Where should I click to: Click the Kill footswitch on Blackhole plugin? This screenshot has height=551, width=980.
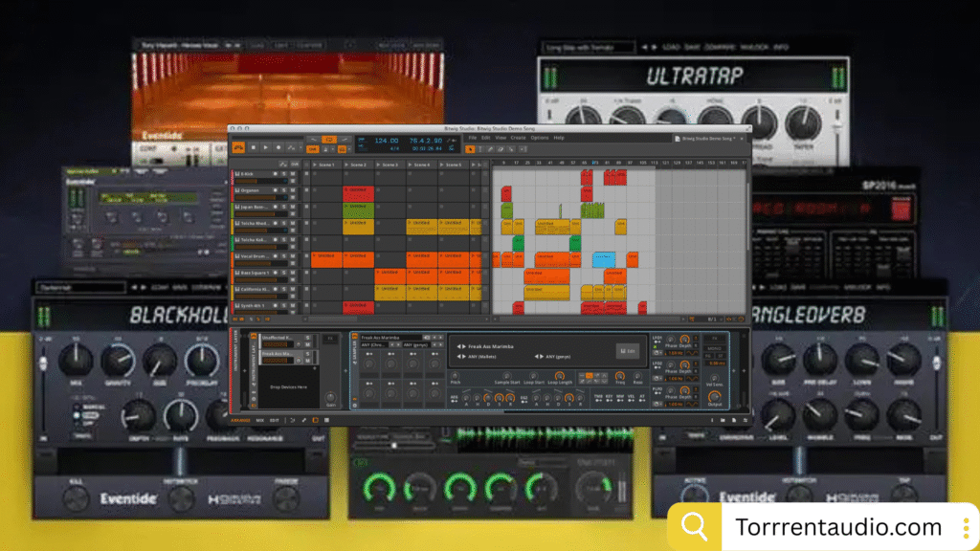[x=75, y=497]
